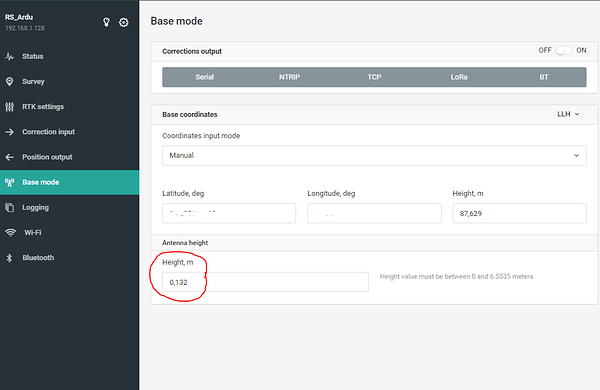Click the Status pulse icon

click(10, 57)
